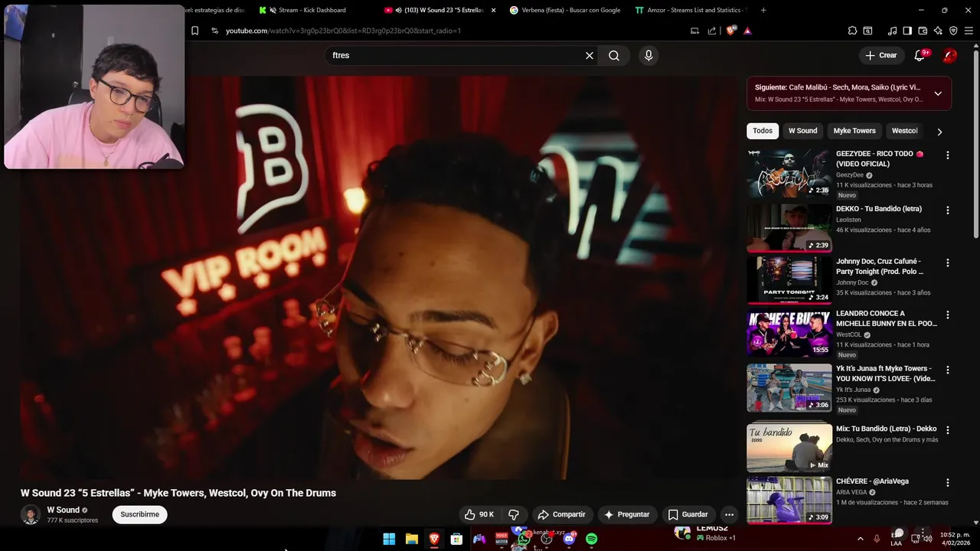Image resolution: width=980 pixels, height=551 pixels.
Task: Click the Guardar save button
Action: point(688,514)
